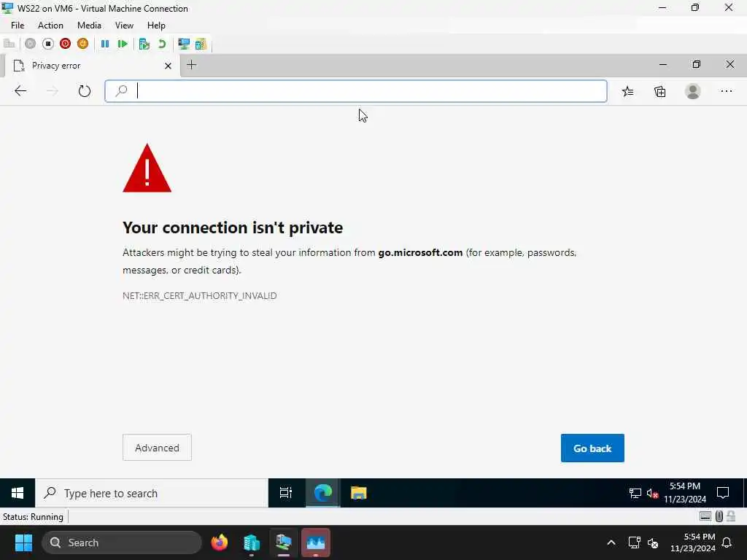
Task: Click the host network tray icon
Action: pyautogui.click(x=634, y=542)
